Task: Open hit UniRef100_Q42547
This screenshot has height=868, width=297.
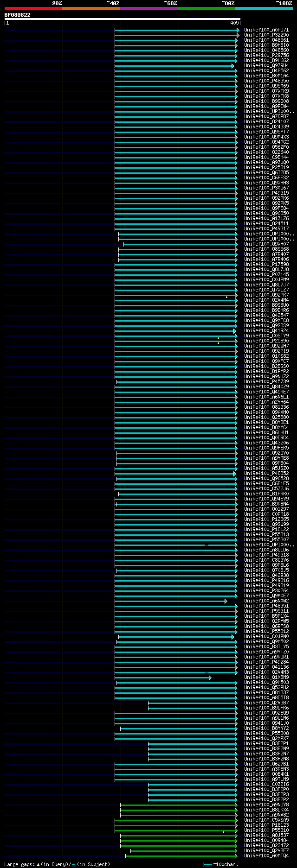Action: point(266,316)
